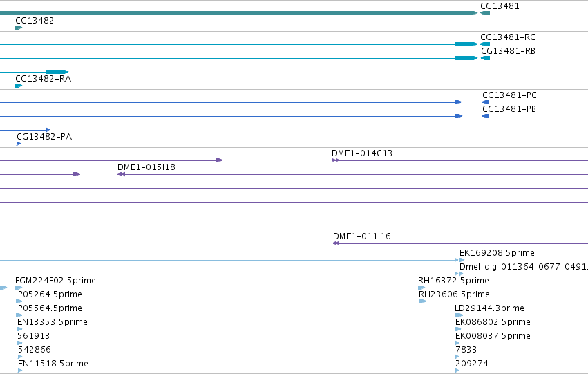The width and height of the screenshot is (588, 374).
Task: Click the CG13481-PB left-pointing arrow glyph
Action: point(486,116)
